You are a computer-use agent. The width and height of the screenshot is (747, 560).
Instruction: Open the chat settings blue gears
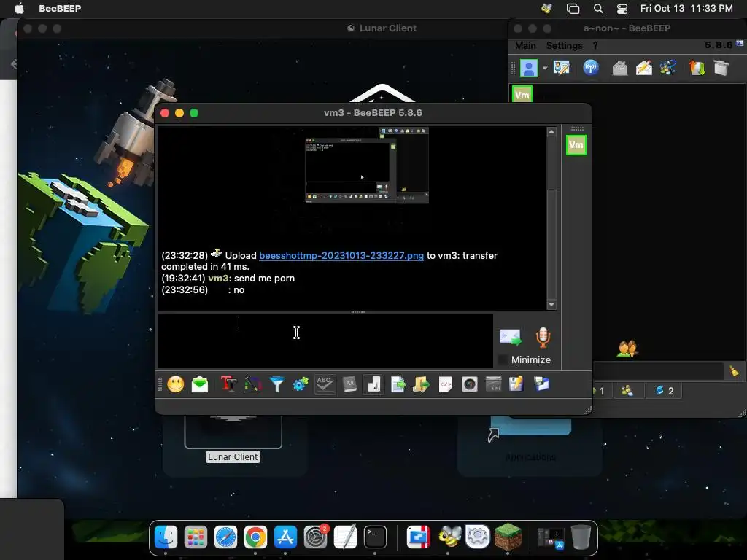301,384
